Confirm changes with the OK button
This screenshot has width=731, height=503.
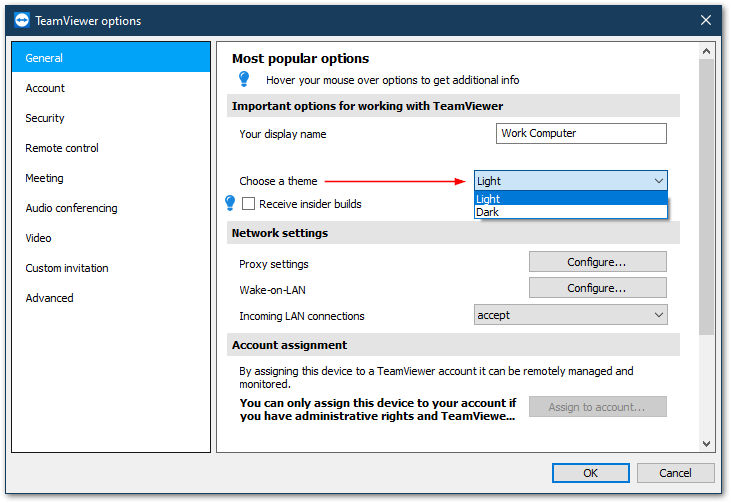(591, 473)
